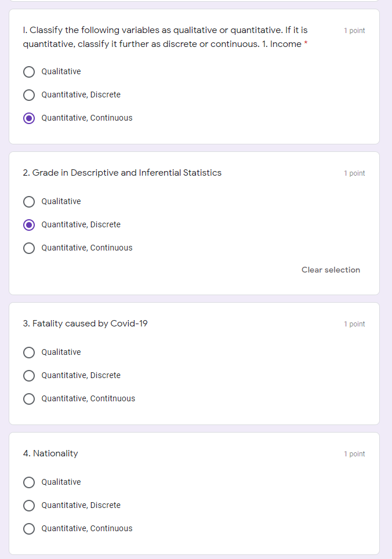Choose Quantitative, Discrete for the Grade question
Screen dimensions: 392x559
tap(29, 224)
